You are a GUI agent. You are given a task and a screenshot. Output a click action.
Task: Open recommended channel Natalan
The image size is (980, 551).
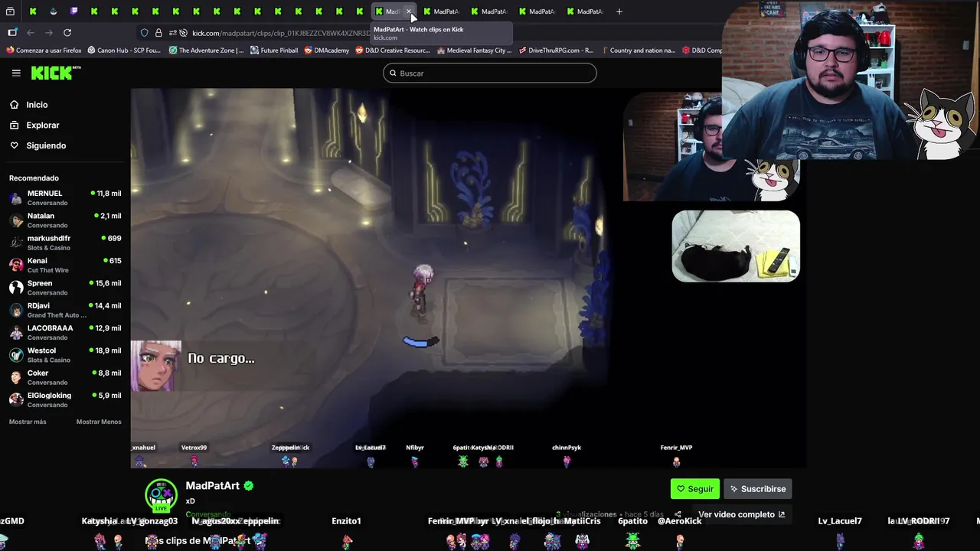click(x=65, y=220)
